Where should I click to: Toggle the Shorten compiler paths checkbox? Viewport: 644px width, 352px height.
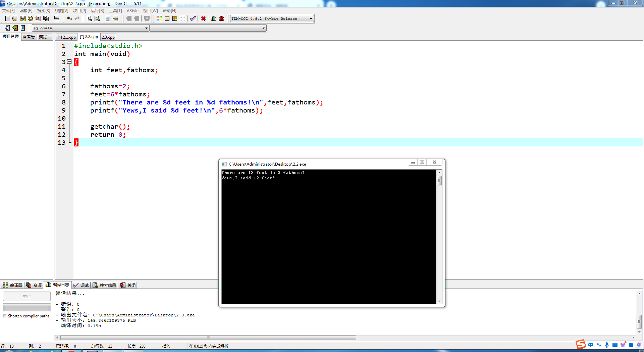click(x=5, y=316)
